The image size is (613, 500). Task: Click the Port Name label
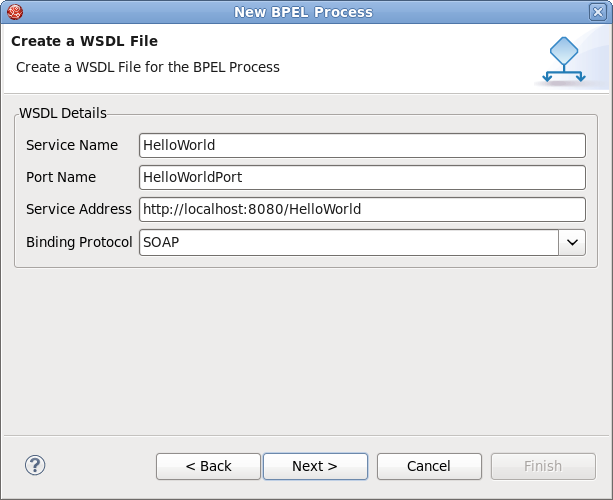(x=61, y=177)
